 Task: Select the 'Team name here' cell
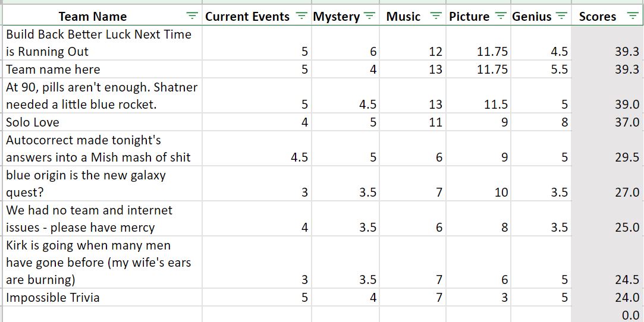[102, 70]
